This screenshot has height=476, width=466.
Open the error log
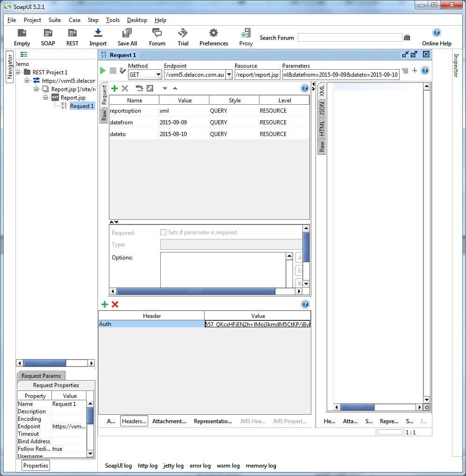pyautogui.click(x=200, y=466)
